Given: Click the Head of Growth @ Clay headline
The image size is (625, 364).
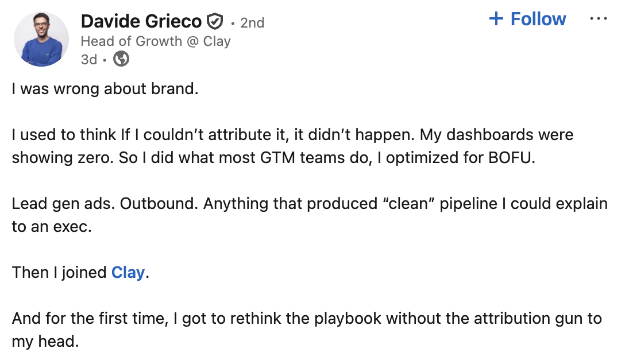Looking at the screenshot, I should click(155, 41).
